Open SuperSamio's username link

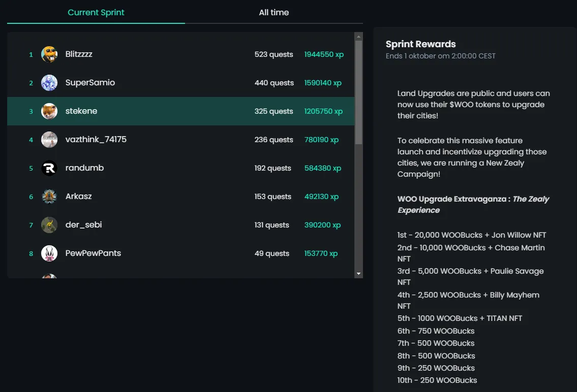click(90, 83)
